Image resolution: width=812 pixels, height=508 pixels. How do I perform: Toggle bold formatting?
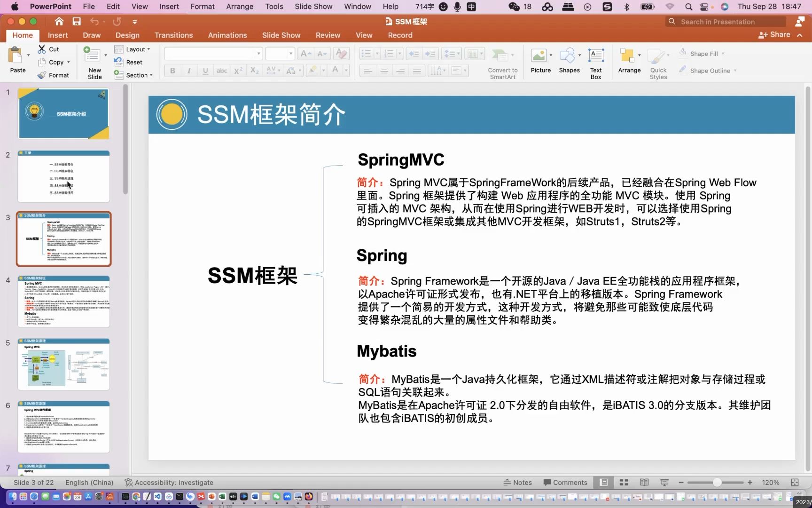click(x=172, y=71)
